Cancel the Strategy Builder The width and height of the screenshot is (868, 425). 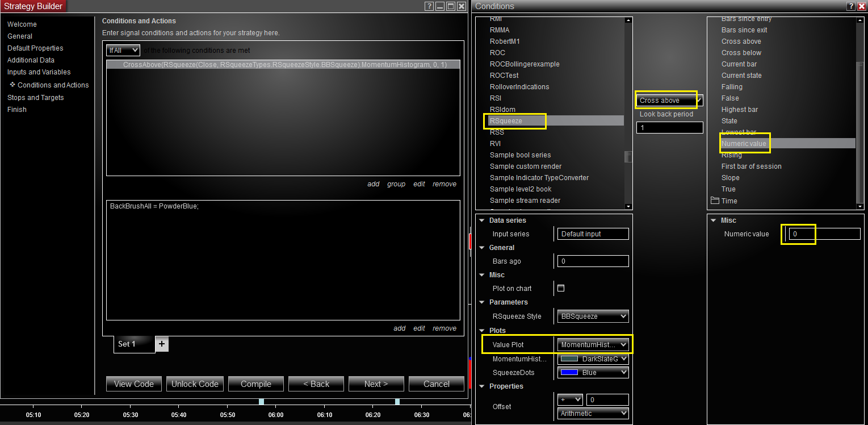tap(437, 384)
